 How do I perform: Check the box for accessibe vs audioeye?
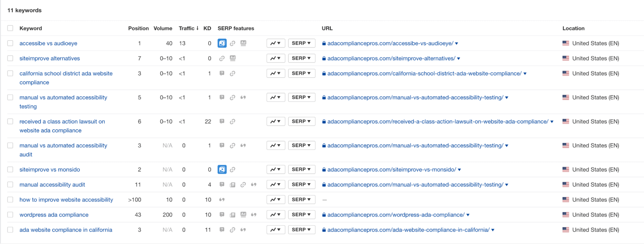click(10, 43)
